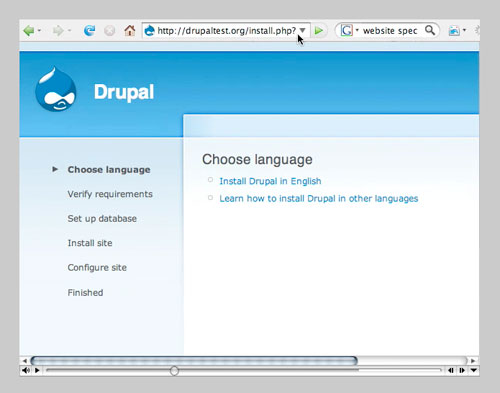Open the Back button history dropdown
Screen dimensions: 500x393
pos(39,31)
